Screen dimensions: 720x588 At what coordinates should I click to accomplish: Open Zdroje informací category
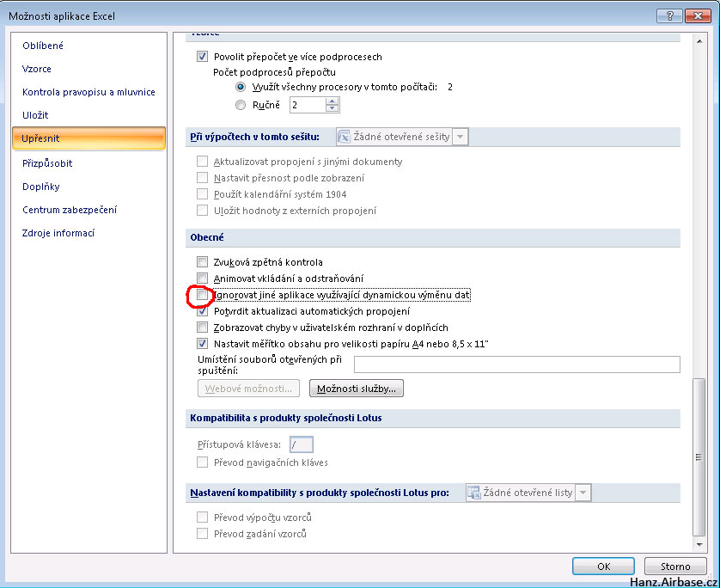pos(58,233)
